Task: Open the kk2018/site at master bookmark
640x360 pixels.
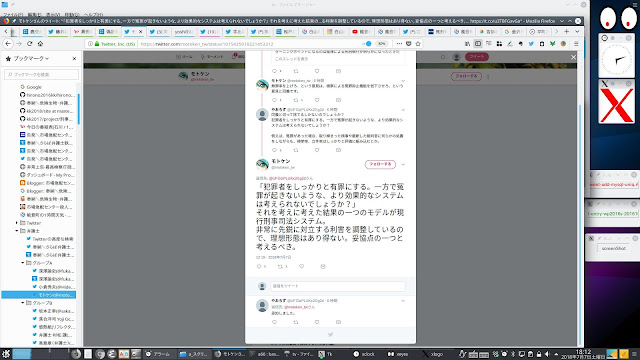Action: tap(47, 111)
